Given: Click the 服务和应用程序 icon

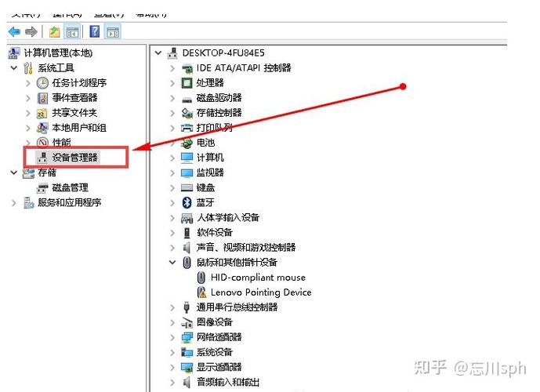Looking at the screenshot, I should (x=28, y=202).
